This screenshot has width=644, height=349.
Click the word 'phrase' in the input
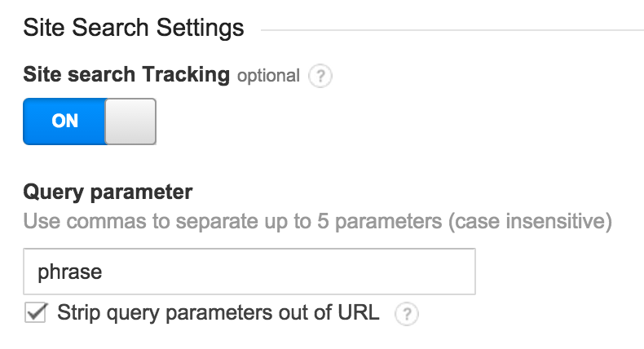coord(70,272)
